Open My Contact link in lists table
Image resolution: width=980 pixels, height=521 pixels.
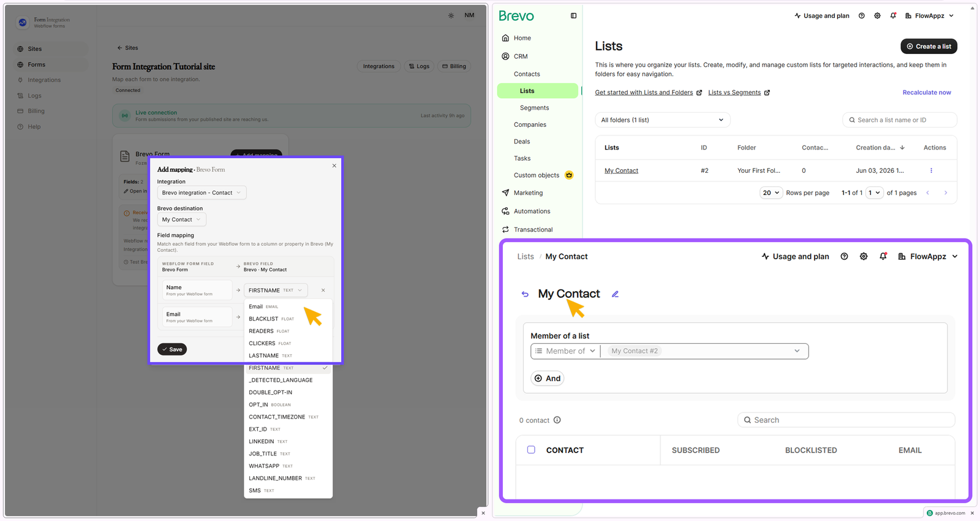pos(621,170)
